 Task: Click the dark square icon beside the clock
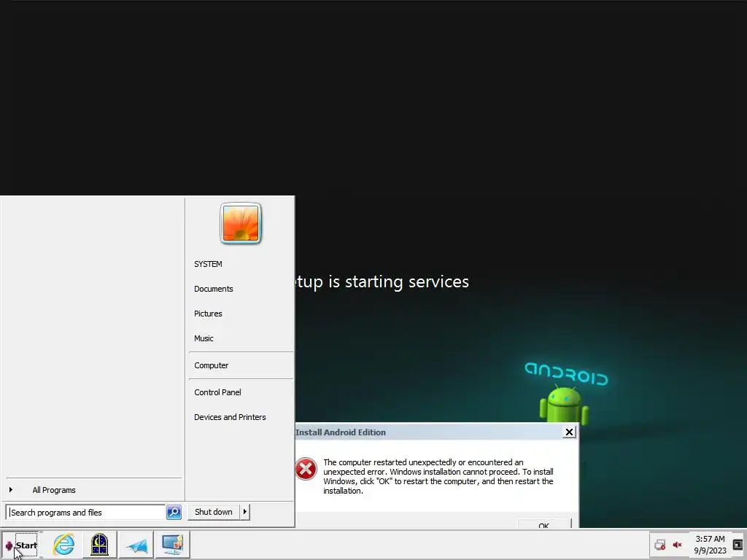[738, 544]
